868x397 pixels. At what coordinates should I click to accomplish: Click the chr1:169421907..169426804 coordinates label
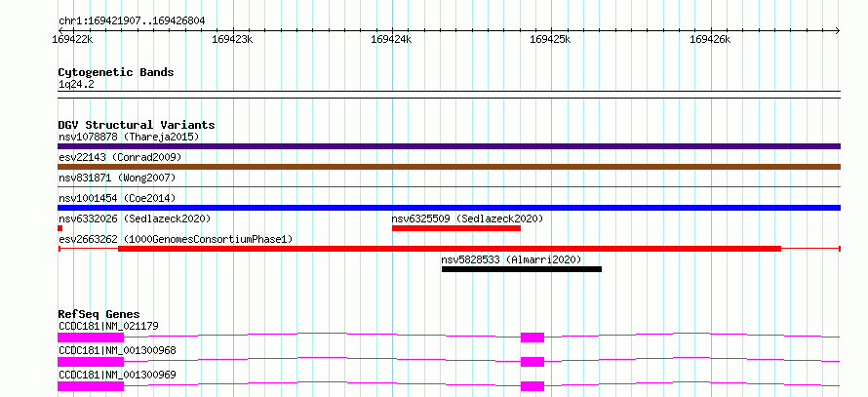tap(132, 21)
